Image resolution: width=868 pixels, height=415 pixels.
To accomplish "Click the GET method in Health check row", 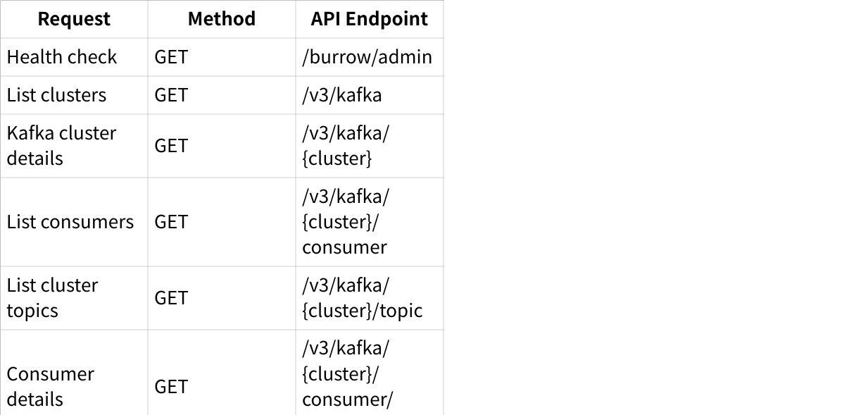I will pyautogui.click(x=171, y=57).
